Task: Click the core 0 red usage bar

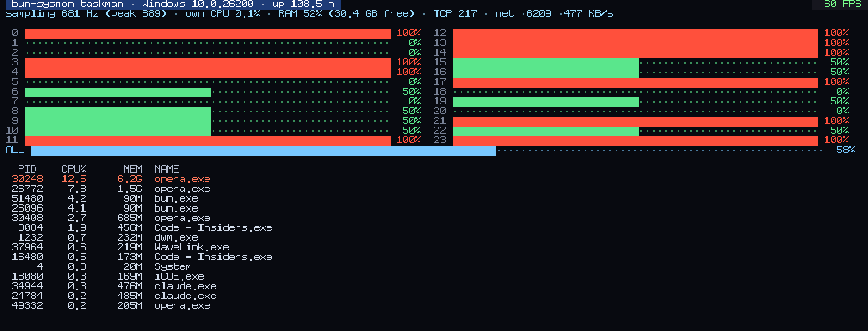Action: pos(207,34)
